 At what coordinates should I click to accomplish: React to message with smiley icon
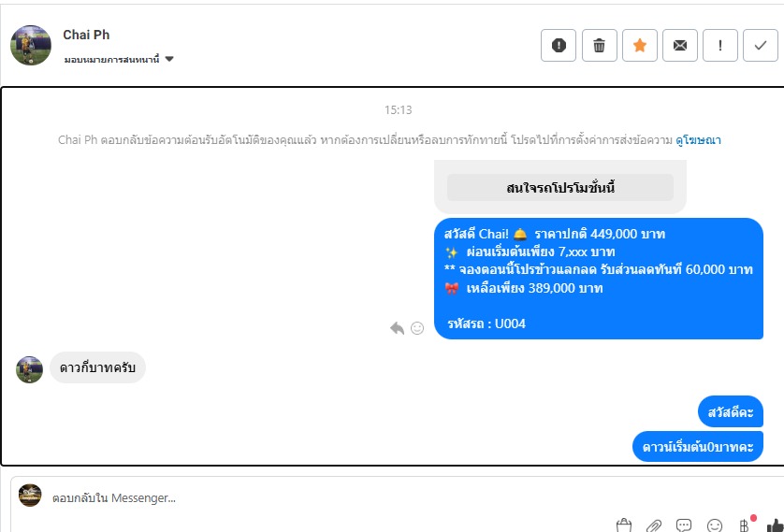coord(417,328)
